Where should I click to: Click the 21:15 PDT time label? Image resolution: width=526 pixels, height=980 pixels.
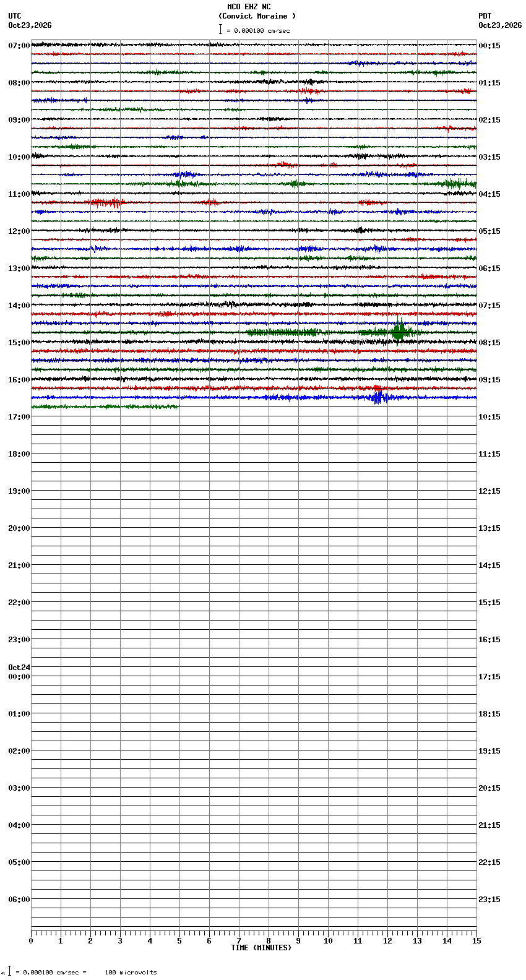click(x=489, y=825)
